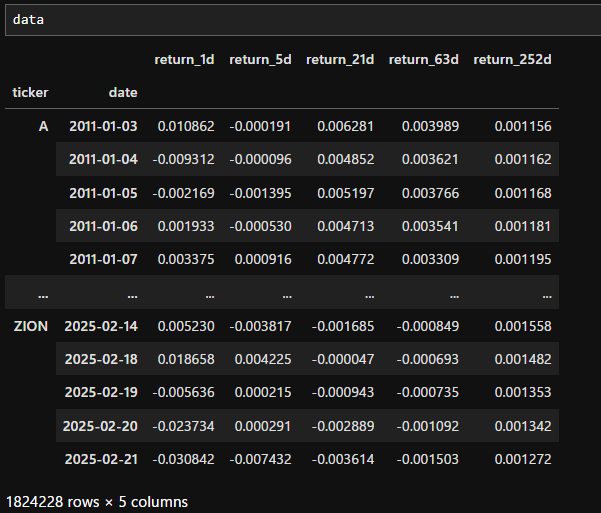
Task: Click value 0.004225 in return_5d
Action: point(263,359)
